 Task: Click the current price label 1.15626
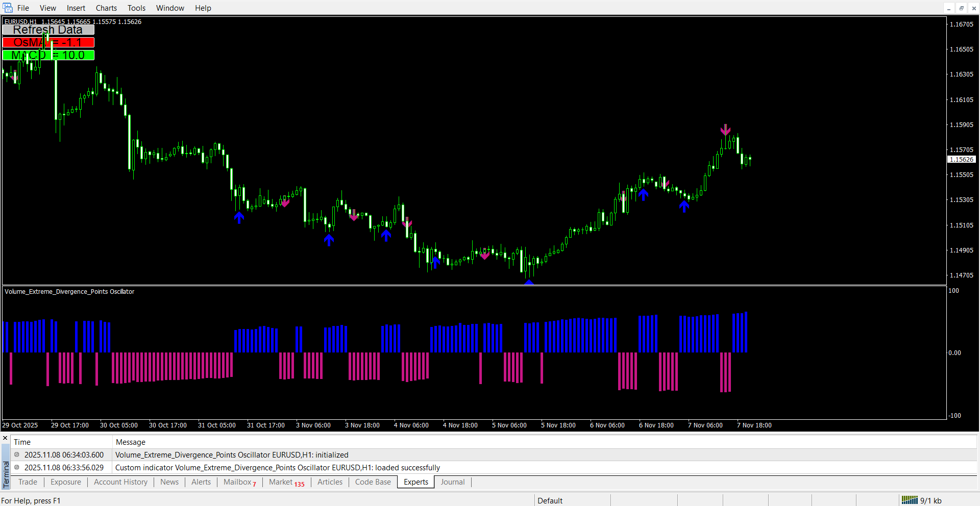point(962,160)
